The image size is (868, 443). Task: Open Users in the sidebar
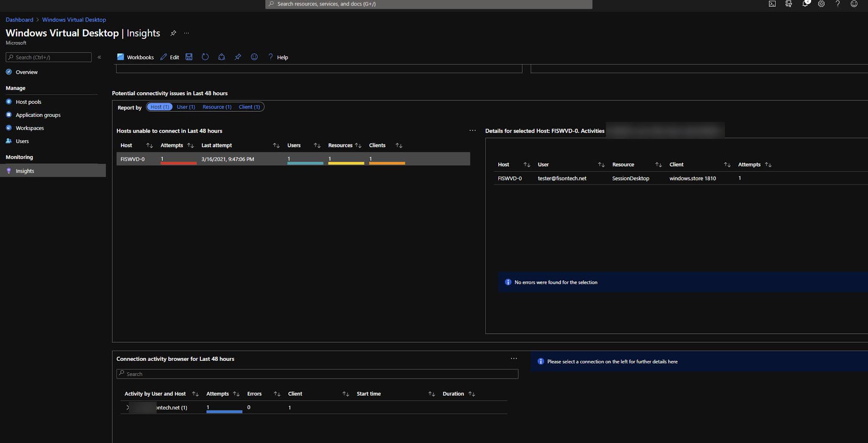click(x=22, y=141)
